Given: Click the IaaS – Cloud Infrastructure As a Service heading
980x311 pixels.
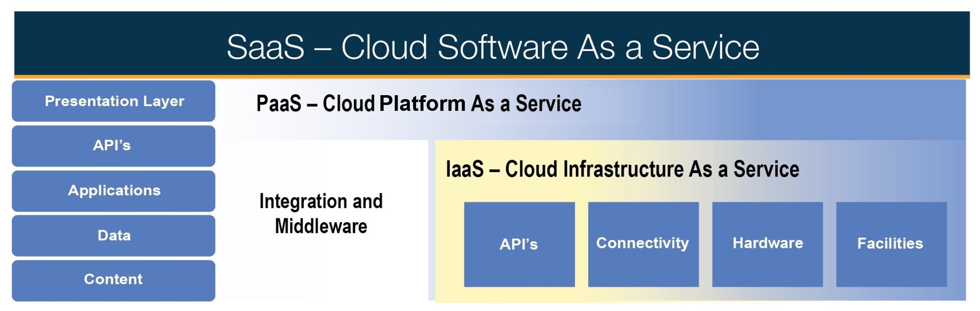Looking at the screenshot, I should point(622,169).
